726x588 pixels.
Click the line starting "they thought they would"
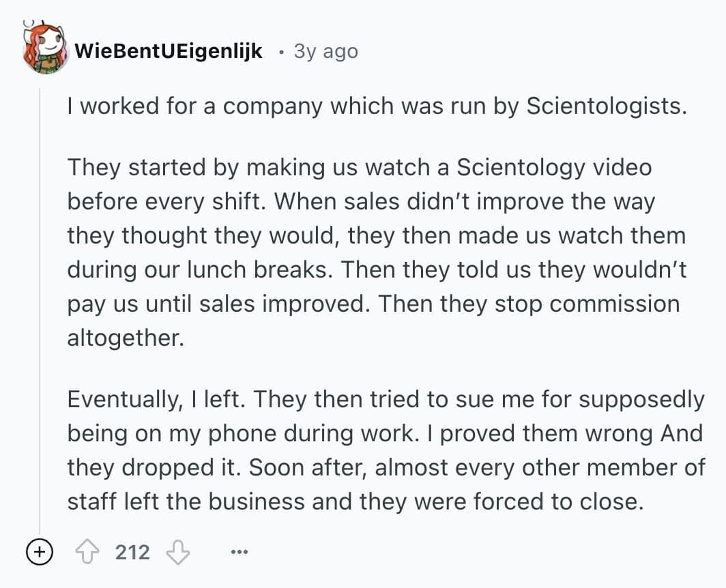coord(375,235)
